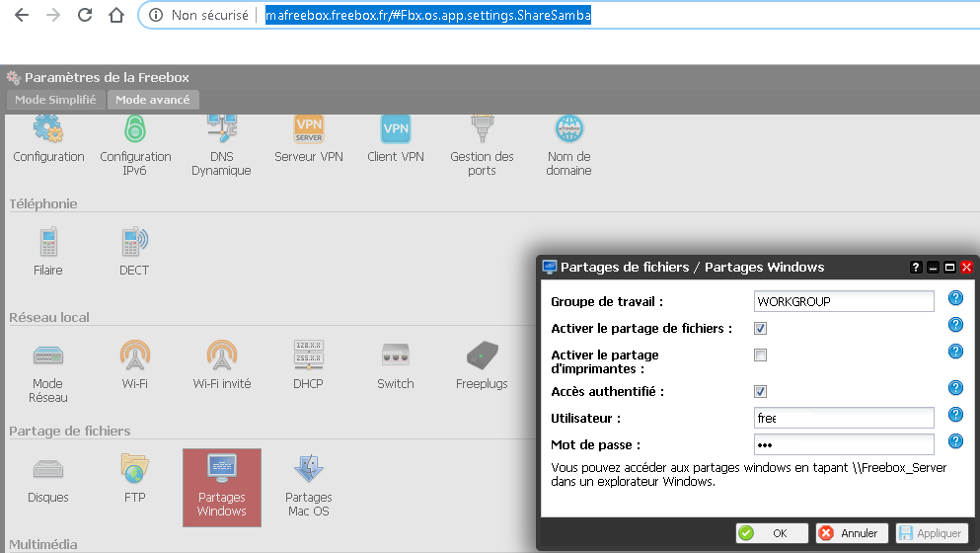Click help icon for Activer le partage de fichiers
Image resolution: width=980 pixels, height=553 pixels.
click(955, 325)
